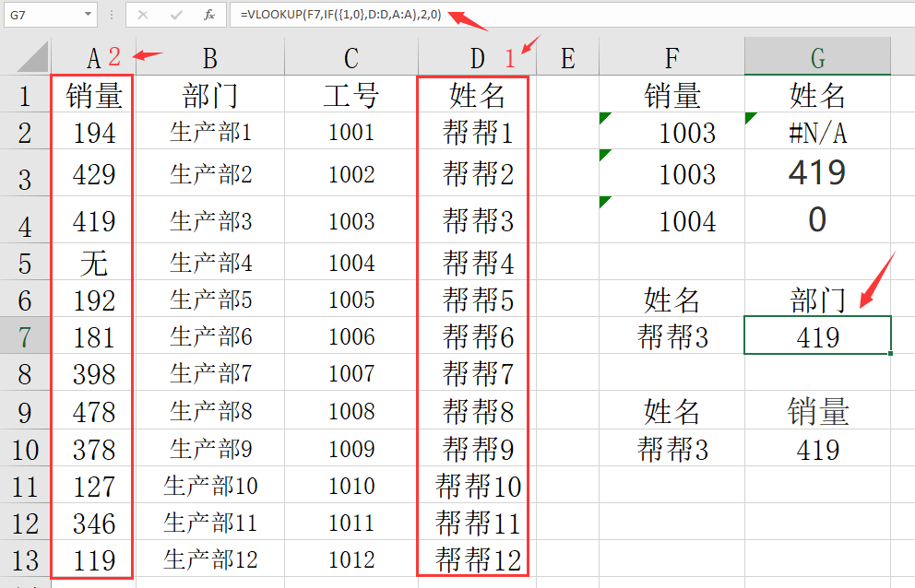Screen dimensions: 915x588
Task: Select row 13 header
Action: (x=25, y=559)
